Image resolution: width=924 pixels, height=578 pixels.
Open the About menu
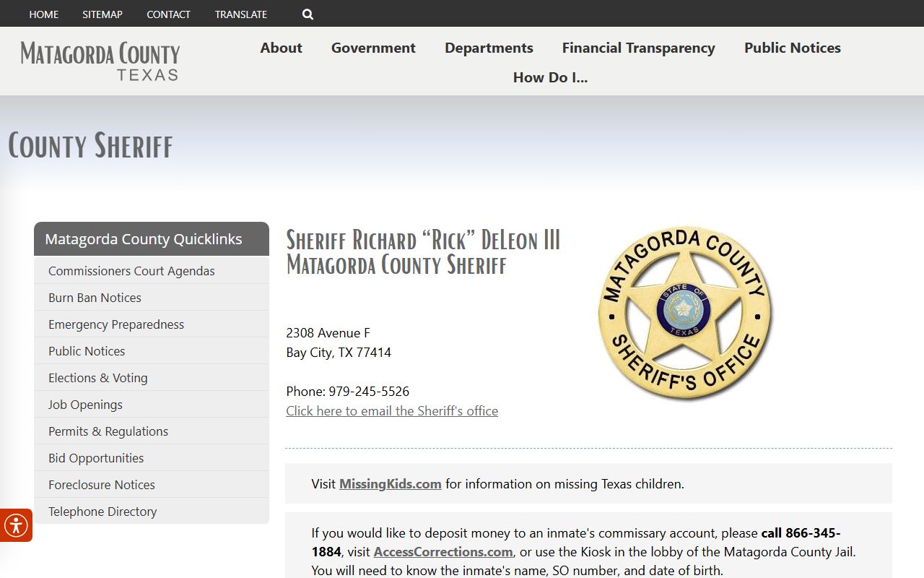282,48
